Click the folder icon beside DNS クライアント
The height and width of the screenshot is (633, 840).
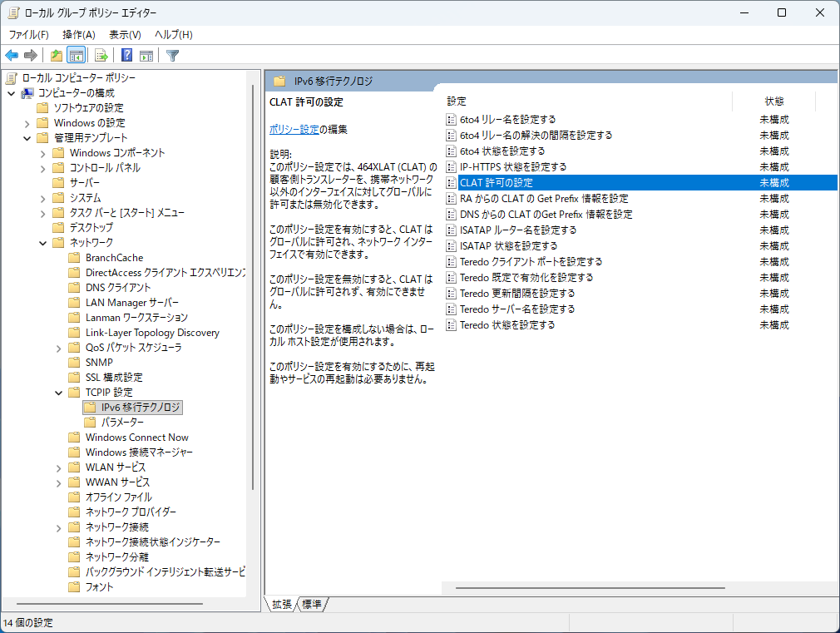[x=75, y=288]
